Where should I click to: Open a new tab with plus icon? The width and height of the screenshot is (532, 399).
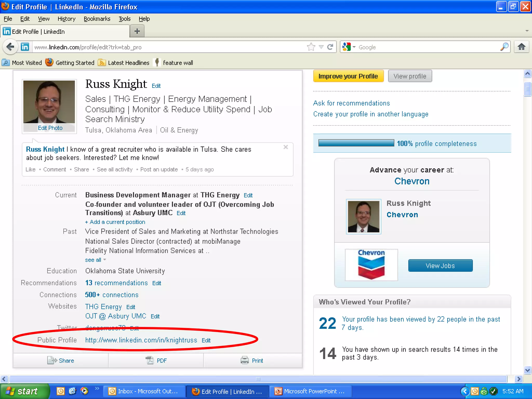137,31
